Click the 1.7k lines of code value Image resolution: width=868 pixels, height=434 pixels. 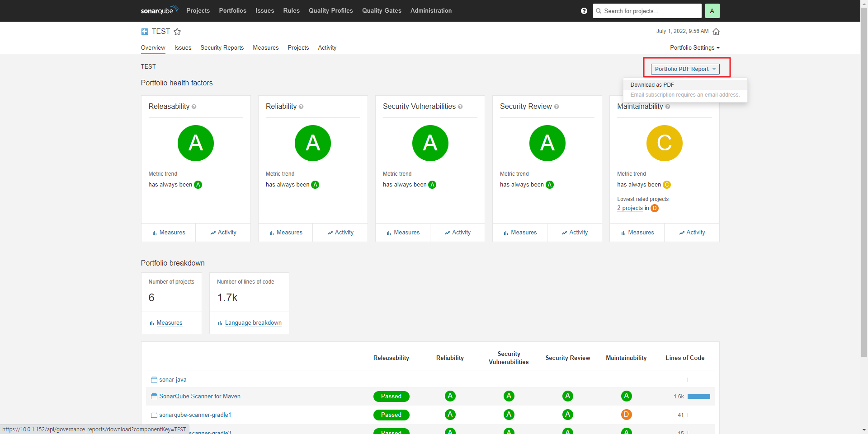point(227,298)
